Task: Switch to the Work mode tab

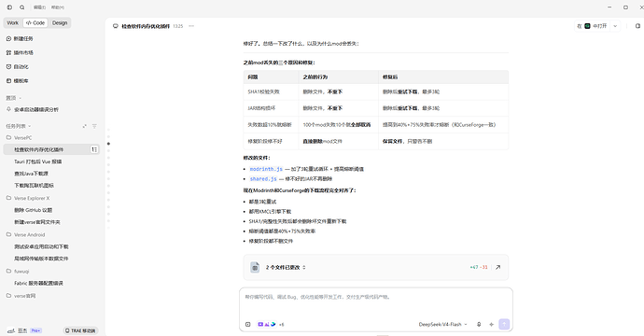Action: 13,23
